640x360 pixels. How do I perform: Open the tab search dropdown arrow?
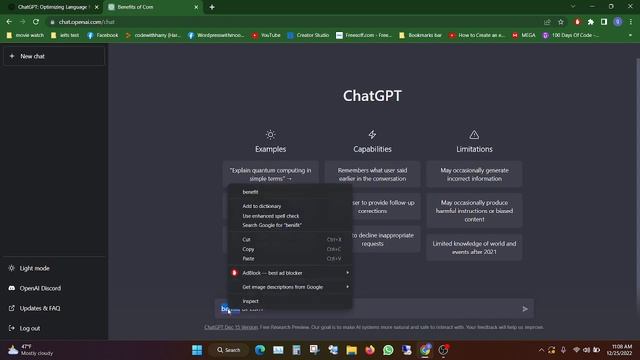pos(573,7)
